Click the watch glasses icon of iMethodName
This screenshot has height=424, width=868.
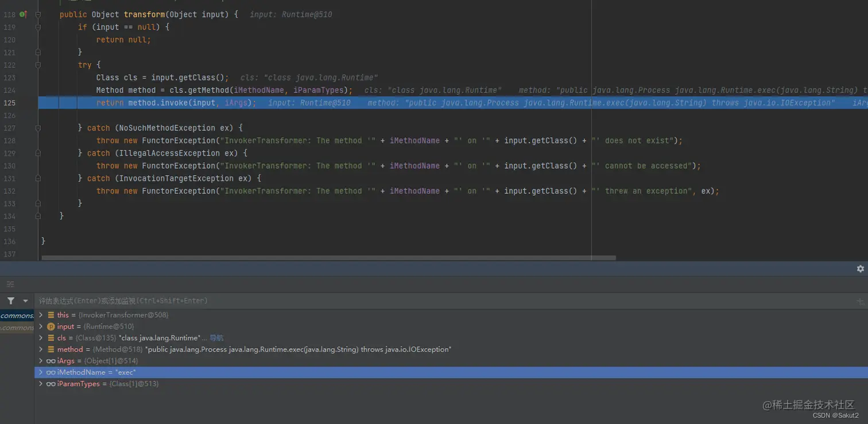point(51,372)
